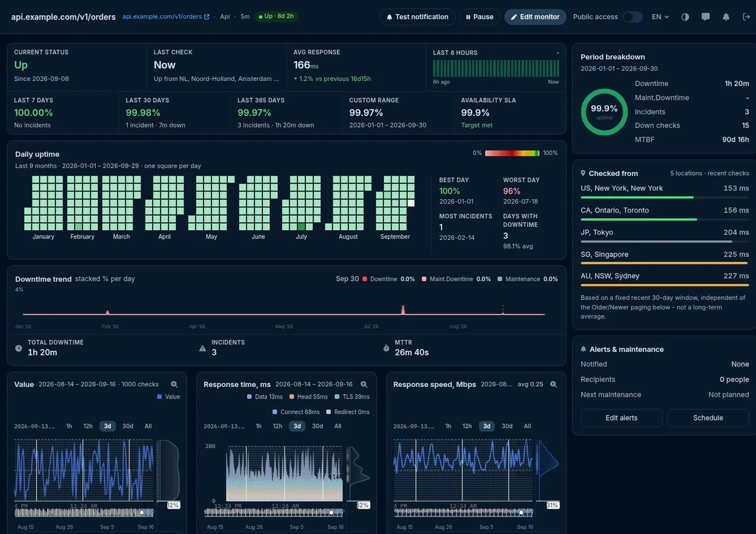Click the Last 6 hours status bar strip
The image size is (756, 534).
496,68
